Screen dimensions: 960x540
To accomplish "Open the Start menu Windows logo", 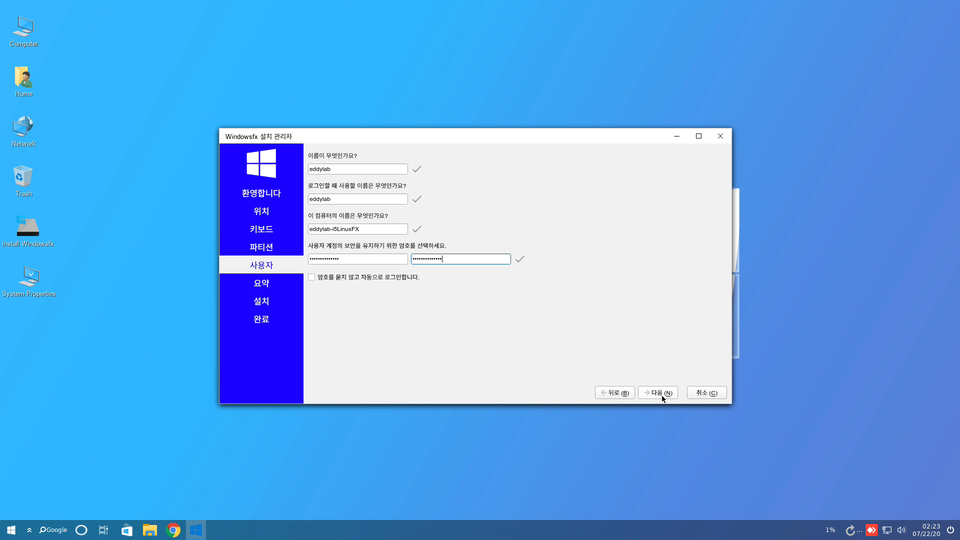I will [11, 530].
